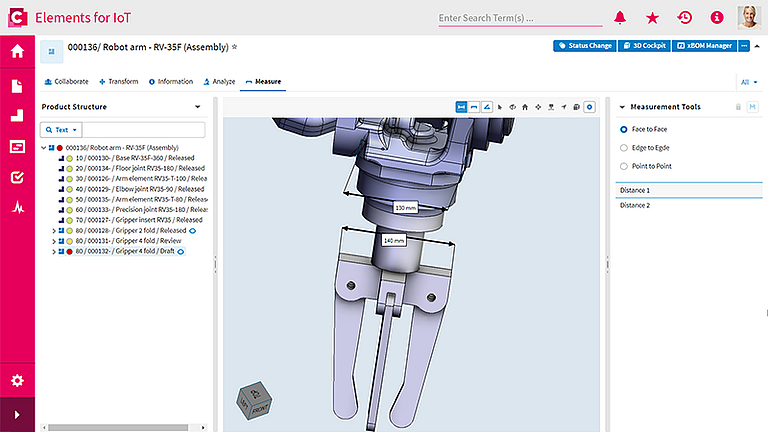Expand the Gripper 4 fold Review node

coord(54,240)
